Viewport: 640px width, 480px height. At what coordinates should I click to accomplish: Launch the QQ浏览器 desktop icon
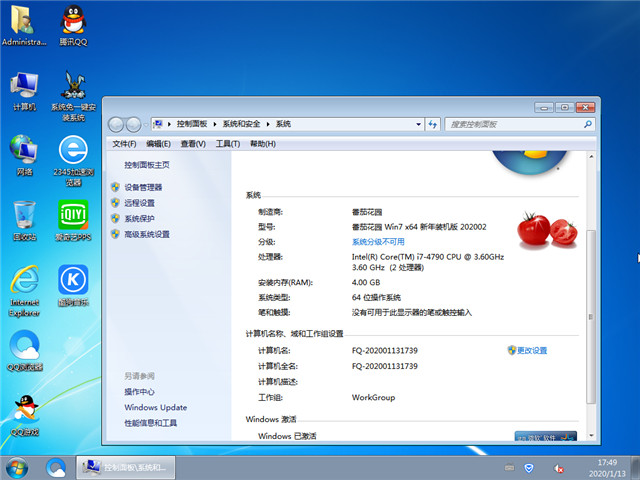tap(24, 350)
